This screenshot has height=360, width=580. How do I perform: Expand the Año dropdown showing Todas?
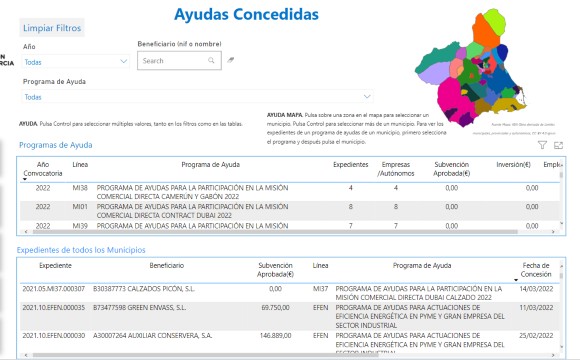coord(75,61)
